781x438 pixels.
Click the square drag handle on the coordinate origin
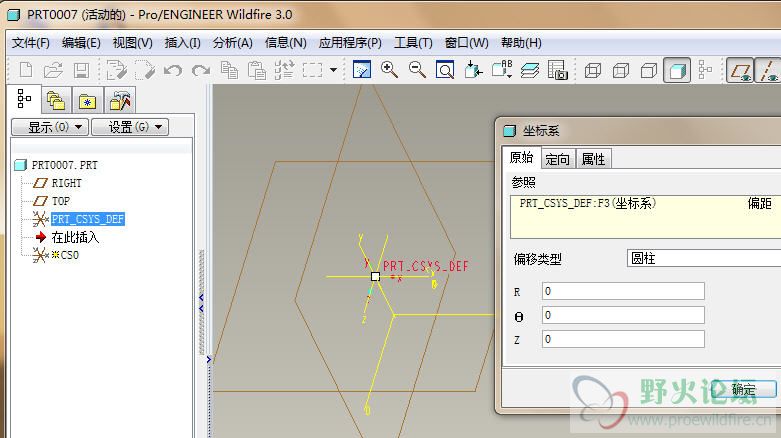pos(376,277)
